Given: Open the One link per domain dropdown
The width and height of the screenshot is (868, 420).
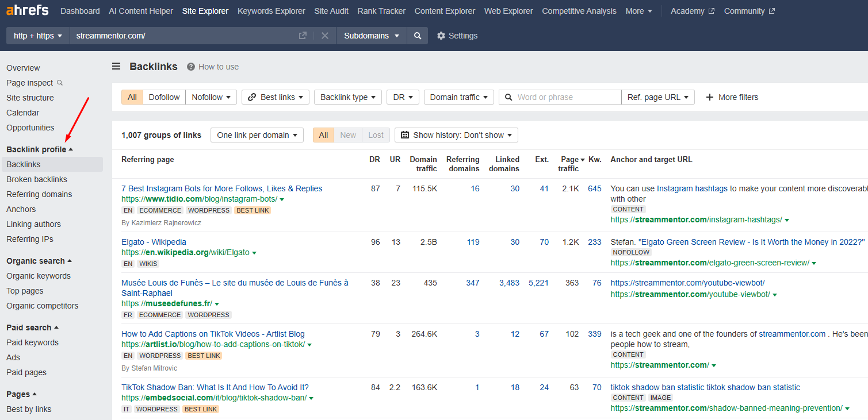Looking at the screenshot, I should (x=257, y=135).
